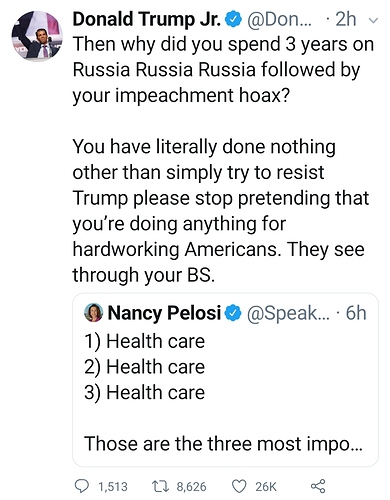Open Nancy Pelosi's small avatar
390x500 pixels.
pos(93,313)
